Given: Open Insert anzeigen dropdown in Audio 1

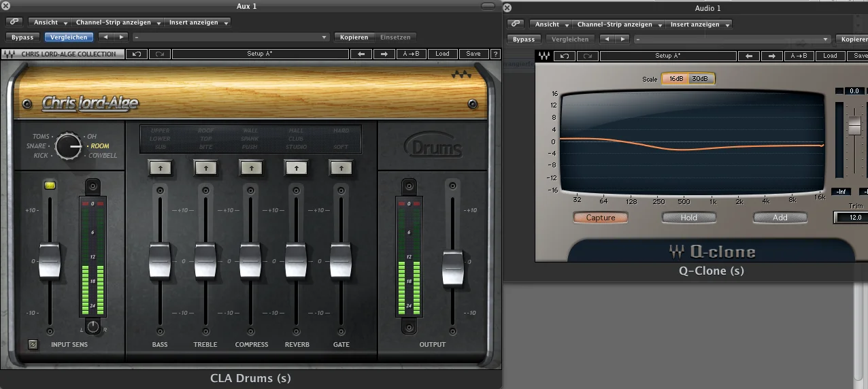Looking at the screenshot, I should tap(700, 24).
